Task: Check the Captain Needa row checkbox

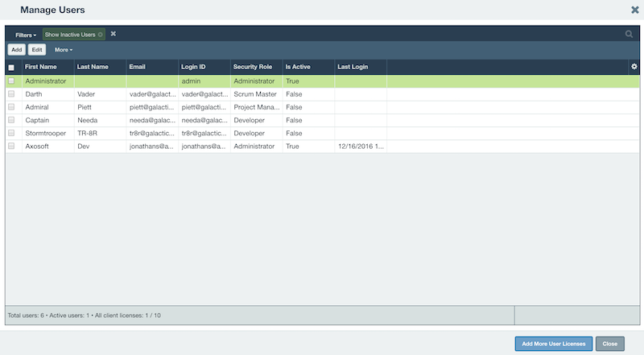Action: (x=11, y=120)
